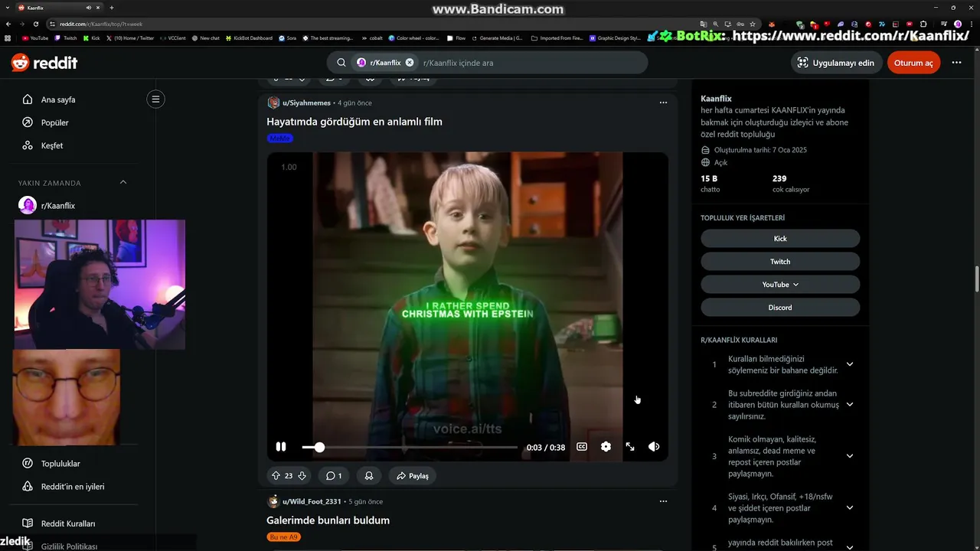Open the Chrome three-dot menu
The height and width of the screenshot is (551, 980).
coord(971,24)
